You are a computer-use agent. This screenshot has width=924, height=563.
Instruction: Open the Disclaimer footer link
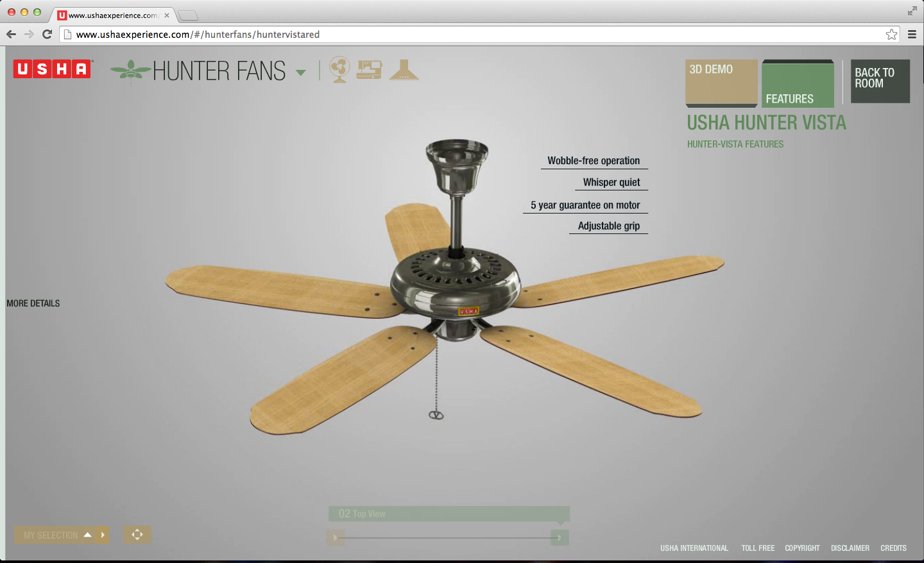coord(850,548)
